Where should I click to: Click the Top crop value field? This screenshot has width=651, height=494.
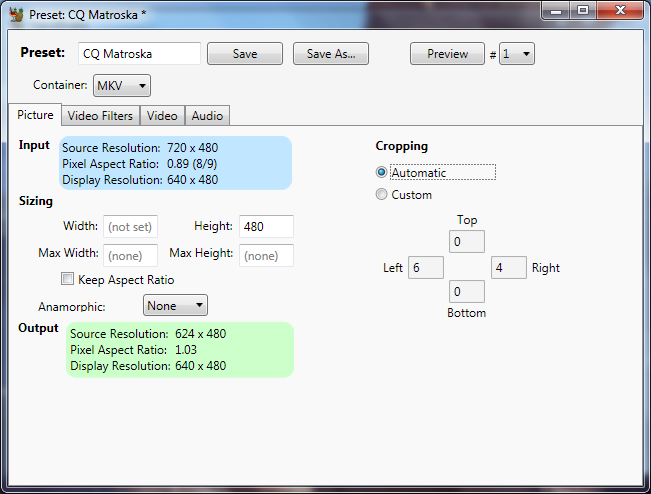(467, 242)
